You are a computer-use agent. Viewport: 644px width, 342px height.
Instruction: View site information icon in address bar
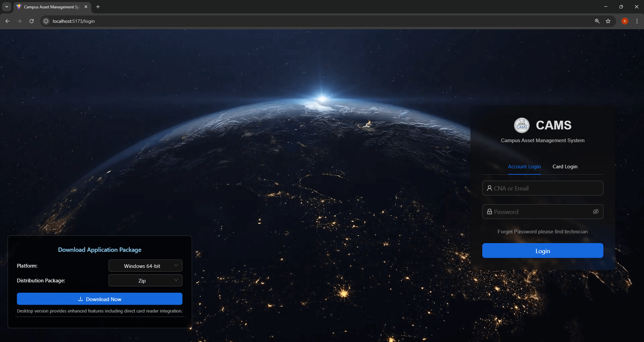46,21
